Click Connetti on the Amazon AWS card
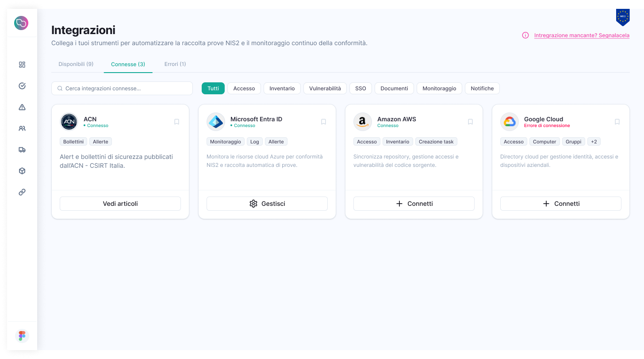 414,204
